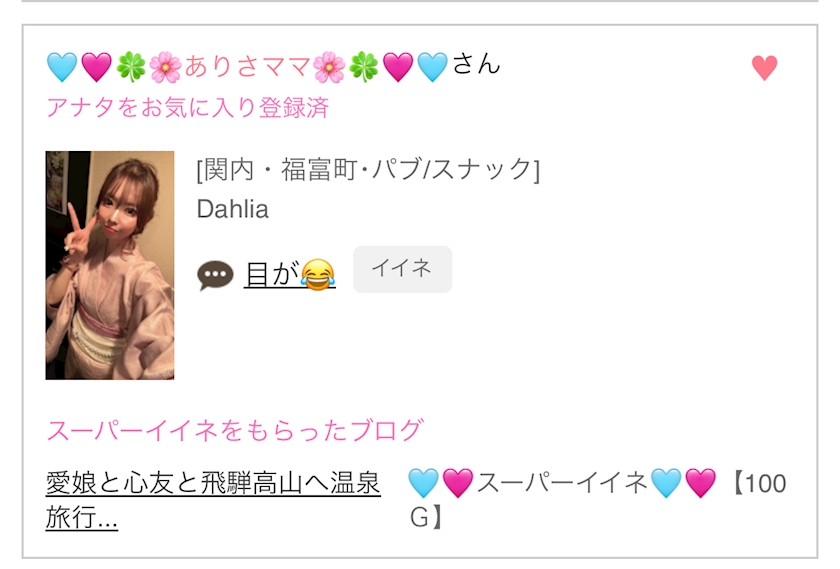The image size is (840, 569).
Task: Open the 目が comment link
Action: [x=289, y=274]
